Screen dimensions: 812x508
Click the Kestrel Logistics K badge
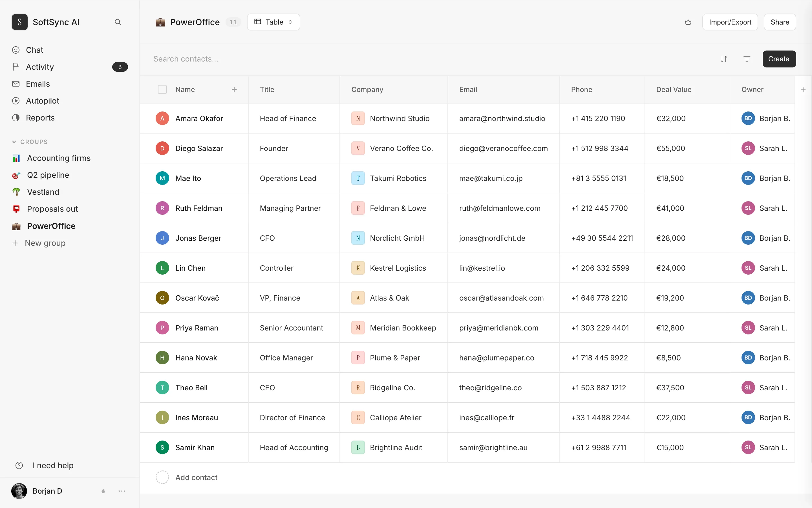tap(358, 268)
